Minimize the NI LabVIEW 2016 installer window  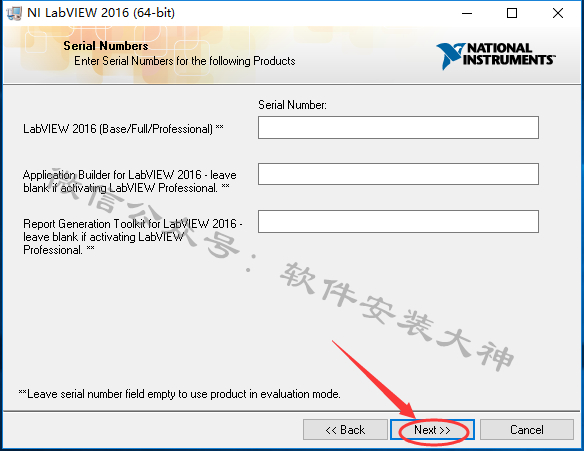[467, 13]
